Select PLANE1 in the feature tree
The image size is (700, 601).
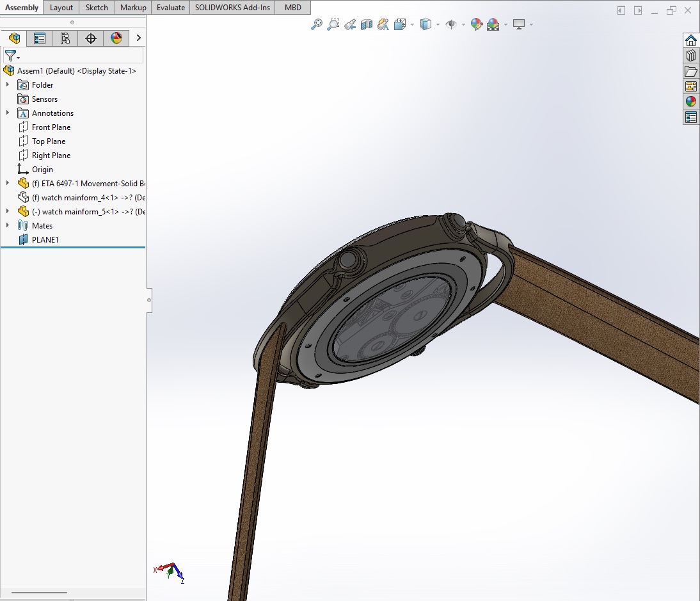45,239
